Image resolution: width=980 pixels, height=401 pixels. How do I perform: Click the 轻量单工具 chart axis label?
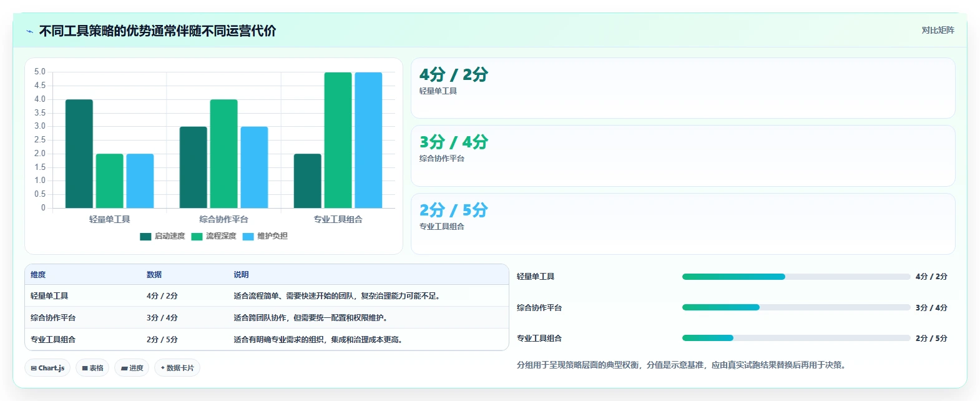point(109,219)
